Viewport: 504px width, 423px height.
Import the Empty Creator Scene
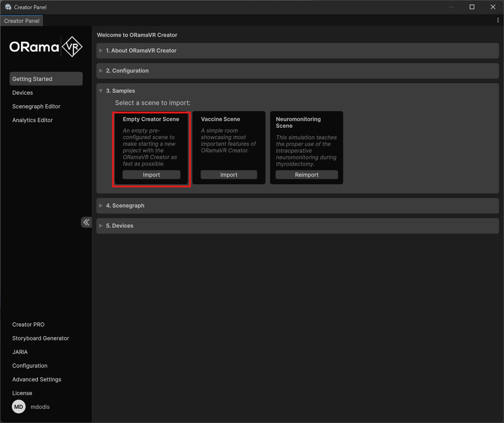point(151,175)
